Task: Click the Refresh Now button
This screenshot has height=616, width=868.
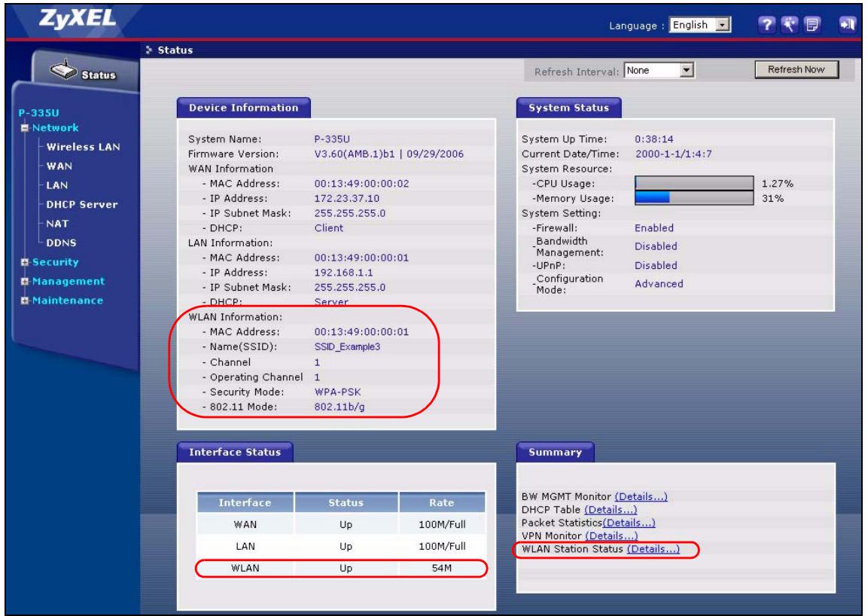Action: (x=796, y=70)
